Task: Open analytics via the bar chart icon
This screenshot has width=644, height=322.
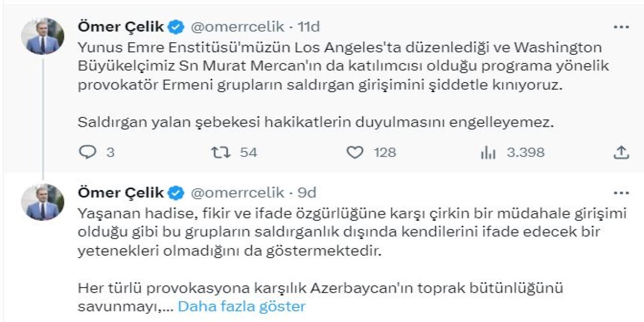Action: (x=486, y=152)
